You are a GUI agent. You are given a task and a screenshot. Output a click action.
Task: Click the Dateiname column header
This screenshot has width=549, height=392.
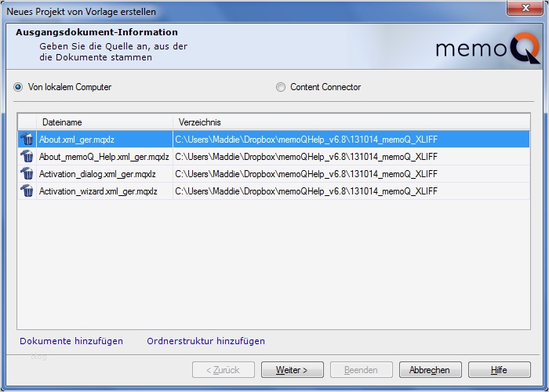(104, 122)
